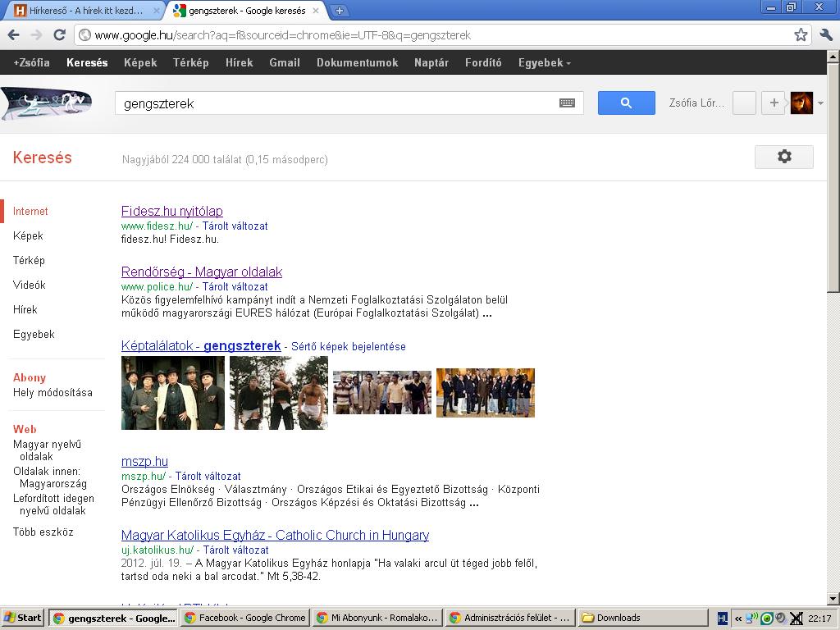
Task: Open Magyar Katolikus Egyház result
Action: coord(275,535)
